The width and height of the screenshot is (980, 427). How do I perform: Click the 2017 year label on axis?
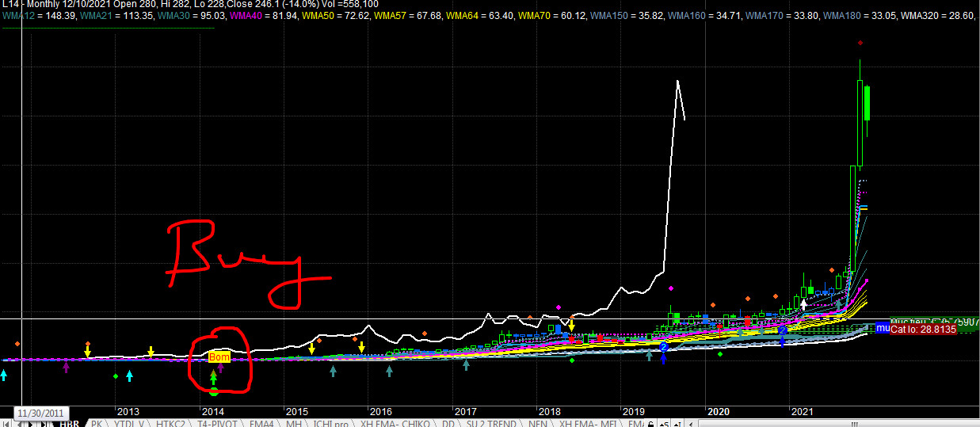click(x=465, y=412)
